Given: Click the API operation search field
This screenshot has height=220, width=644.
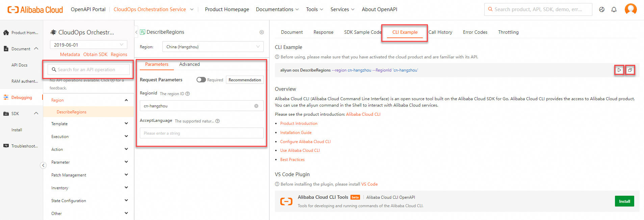Looking at the screenshot, I should (89, 70).
